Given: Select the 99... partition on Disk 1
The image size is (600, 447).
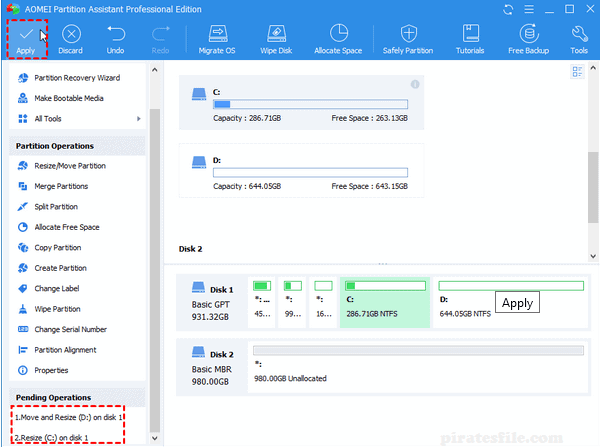Looking at the screenshot, I should pos(292,302).
